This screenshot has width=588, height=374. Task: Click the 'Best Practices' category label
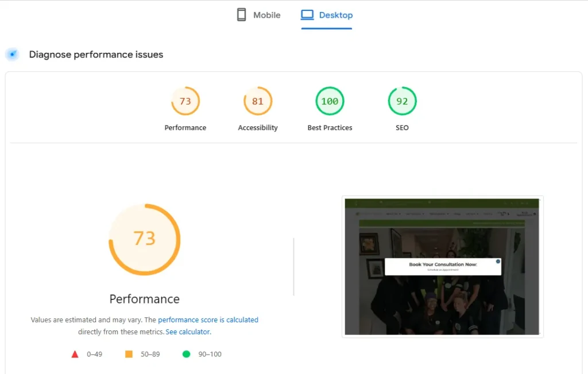[330, 128]
